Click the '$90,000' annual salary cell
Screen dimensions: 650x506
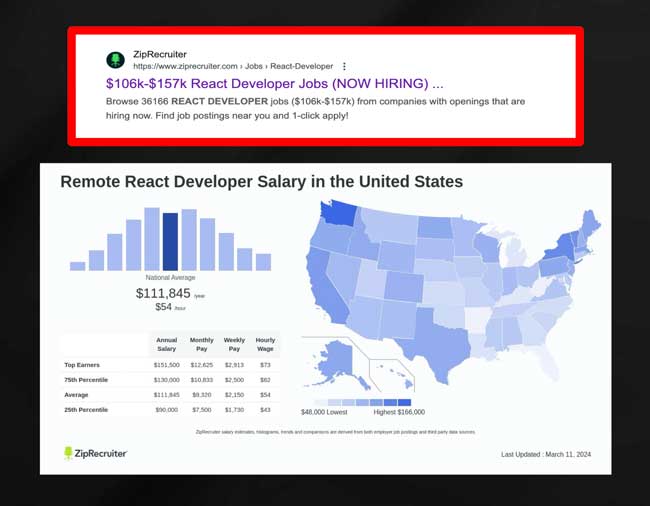167,410
